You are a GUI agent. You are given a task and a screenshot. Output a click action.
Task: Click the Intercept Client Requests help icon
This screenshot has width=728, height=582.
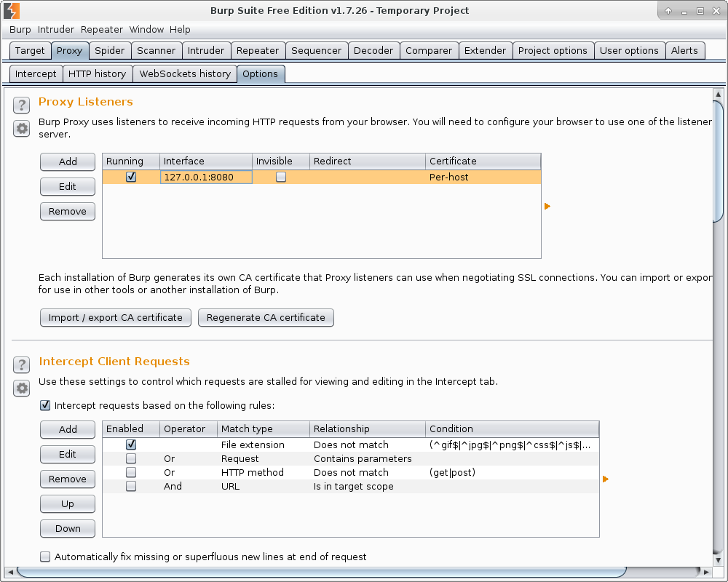point(22,364)
